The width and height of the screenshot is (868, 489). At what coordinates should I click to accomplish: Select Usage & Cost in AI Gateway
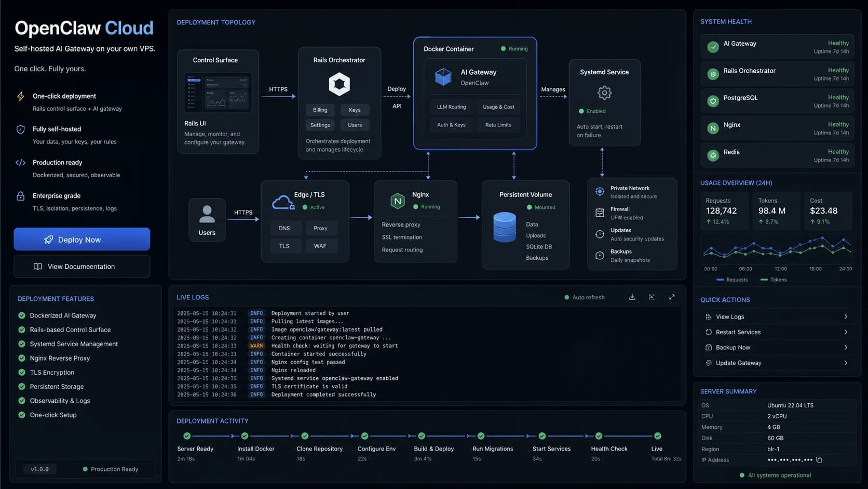coord(498,107)
